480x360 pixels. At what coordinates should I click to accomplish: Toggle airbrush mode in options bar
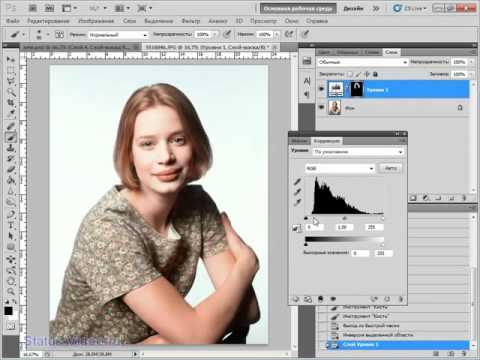[289, 34]
